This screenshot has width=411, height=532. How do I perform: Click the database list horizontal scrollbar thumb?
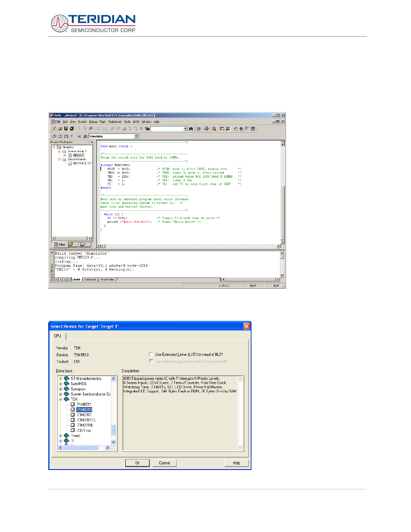pos(81,448)
